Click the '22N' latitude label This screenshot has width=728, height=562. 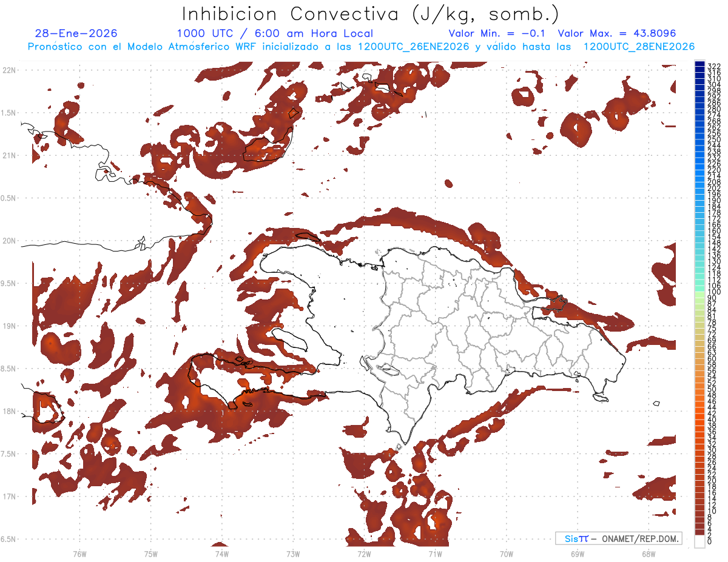(x=10, y=70)
